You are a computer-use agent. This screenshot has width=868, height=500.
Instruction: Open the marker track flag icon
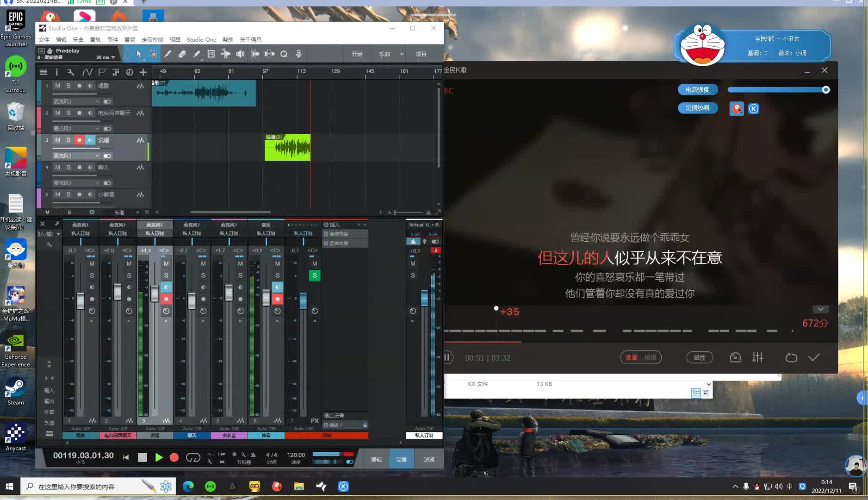[x=102, y=72]
